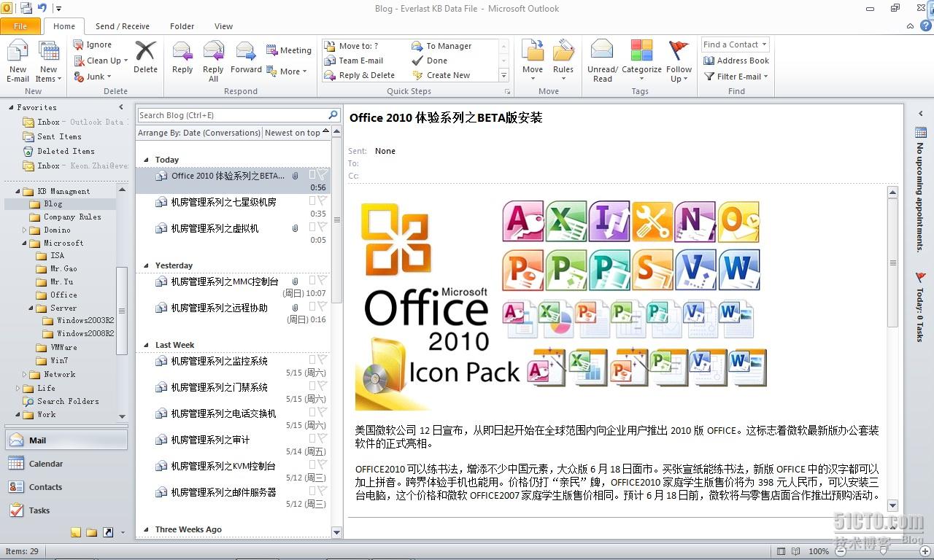
Task: Mark the message Unread/Read
Action: [x=603, y=62]
